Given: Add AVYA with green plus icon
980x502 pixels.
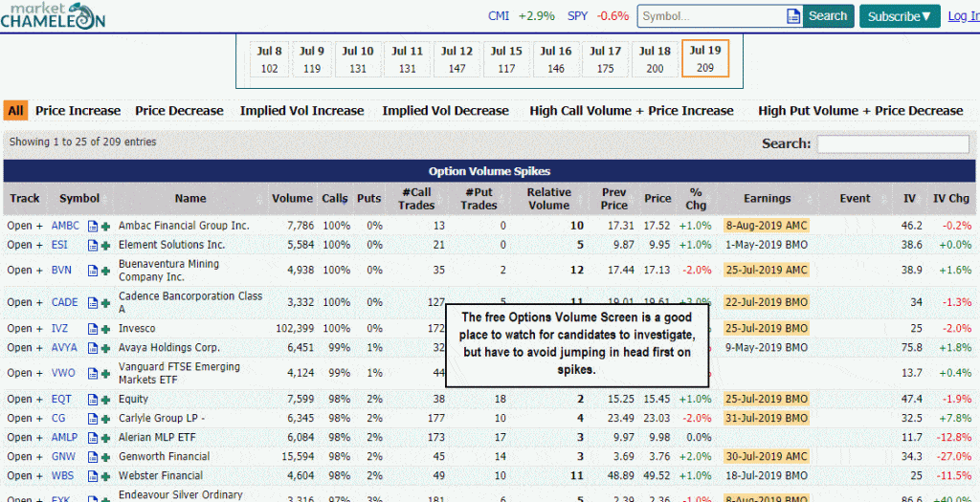Looking at the screenshot, I should pyautogui.click(x=105, y=348).
